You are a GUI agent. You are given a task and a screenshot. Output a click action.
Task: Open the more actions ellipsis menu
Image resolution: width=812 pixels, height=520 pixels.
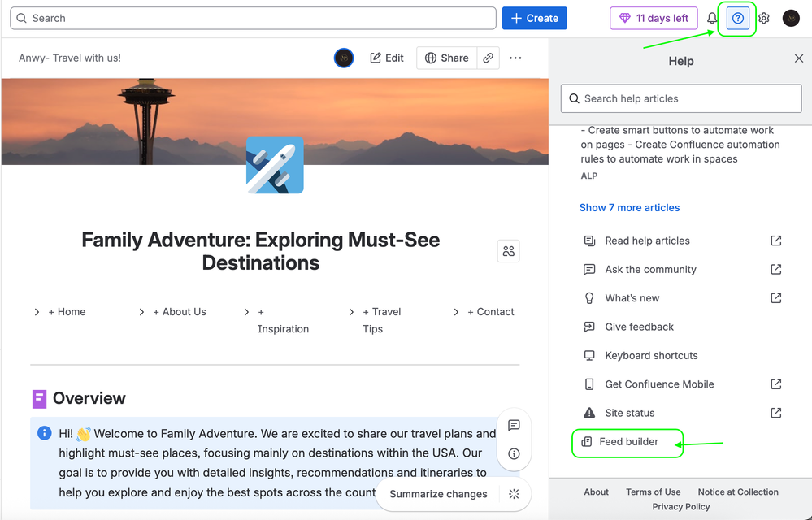515,58
